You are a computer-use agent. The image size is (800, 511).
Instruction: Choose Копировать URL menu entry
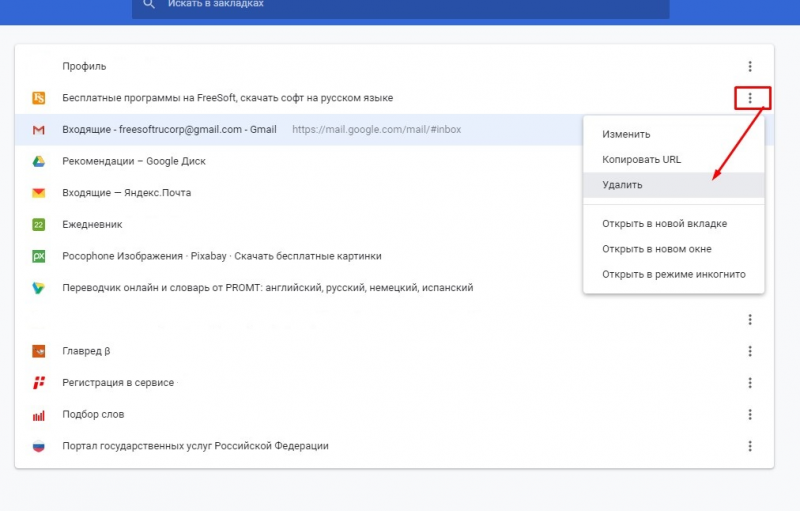(x=673, y=160)
